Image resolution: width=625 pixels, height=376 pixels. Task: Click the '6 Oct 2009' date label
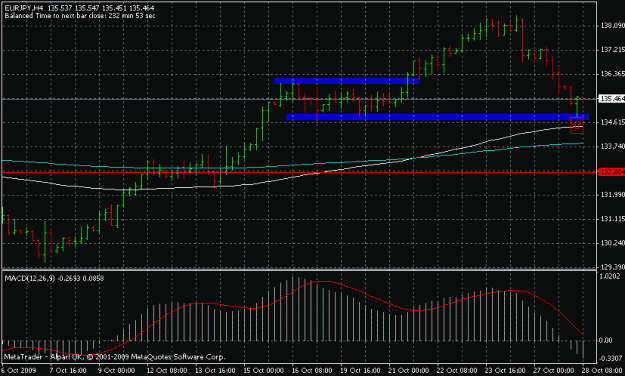tap(19, 370)
